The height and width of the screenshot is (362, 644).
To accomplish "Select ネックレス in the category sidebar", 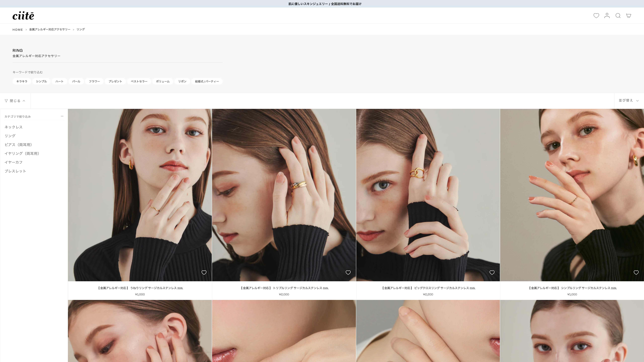I will (13, 127).
